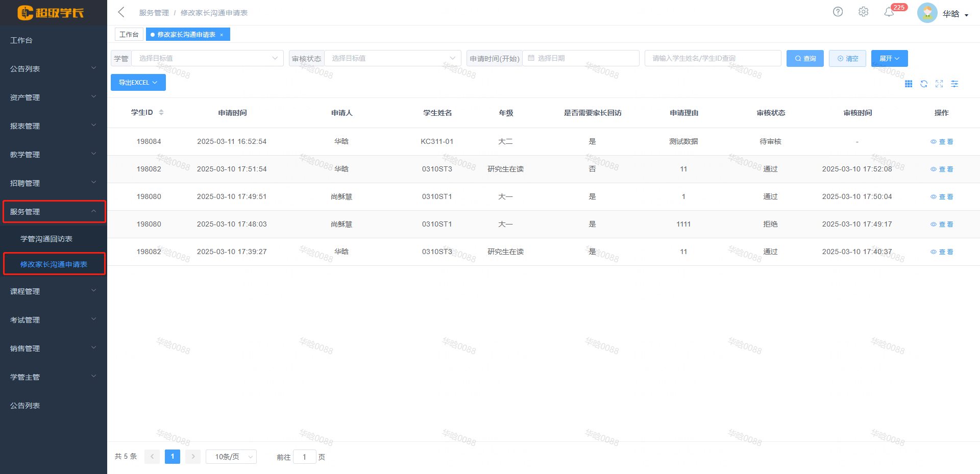Open the 10条/页 page size dropdown
Image resolution: width=980 pixels, height=474 pixels.
coord(231,457)
